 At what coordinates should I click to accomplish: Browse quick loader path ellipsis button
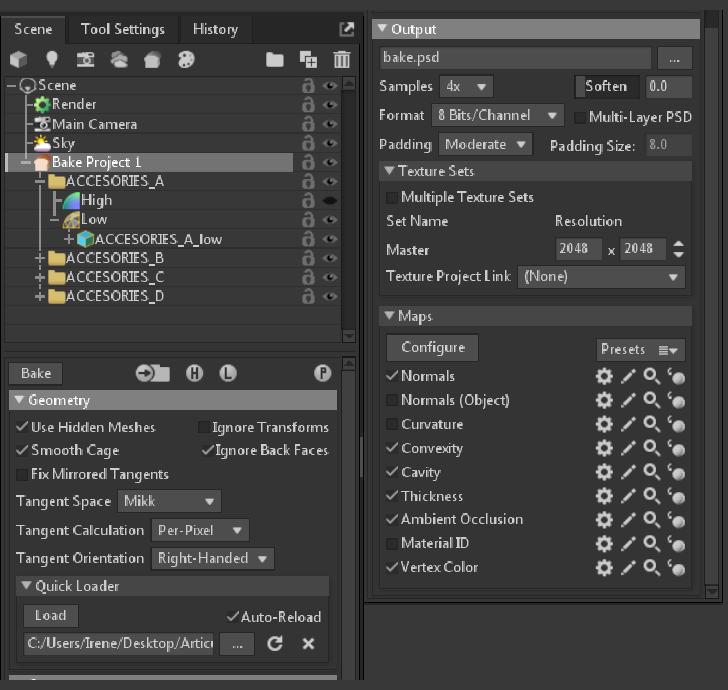(237, 644)
